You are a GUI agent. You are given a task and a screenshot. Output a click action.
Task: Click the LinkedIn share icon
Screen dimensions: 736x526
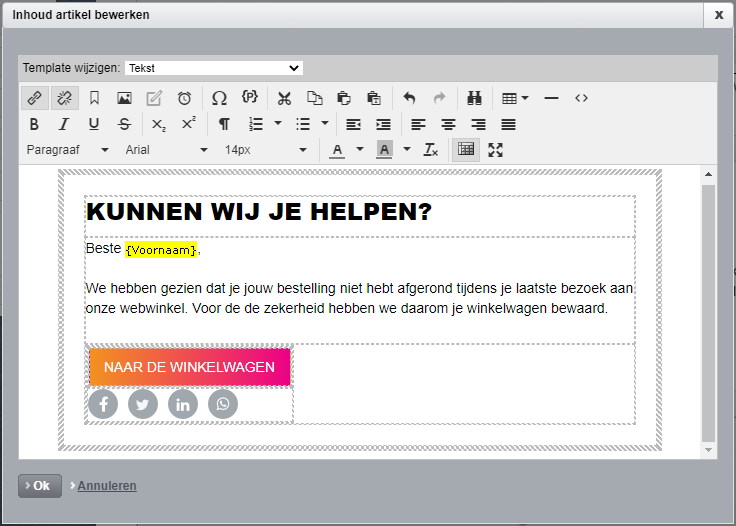pos(183,404)
